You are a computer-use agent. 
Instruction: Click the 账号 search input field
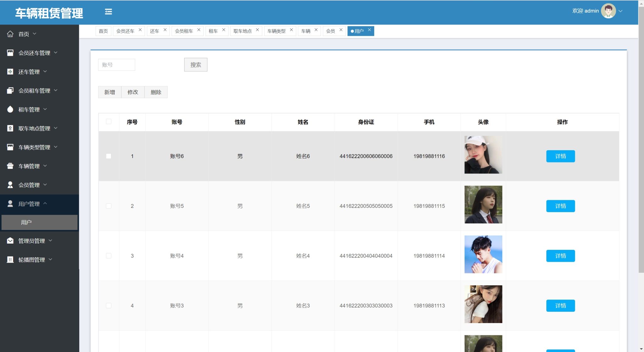116,64
